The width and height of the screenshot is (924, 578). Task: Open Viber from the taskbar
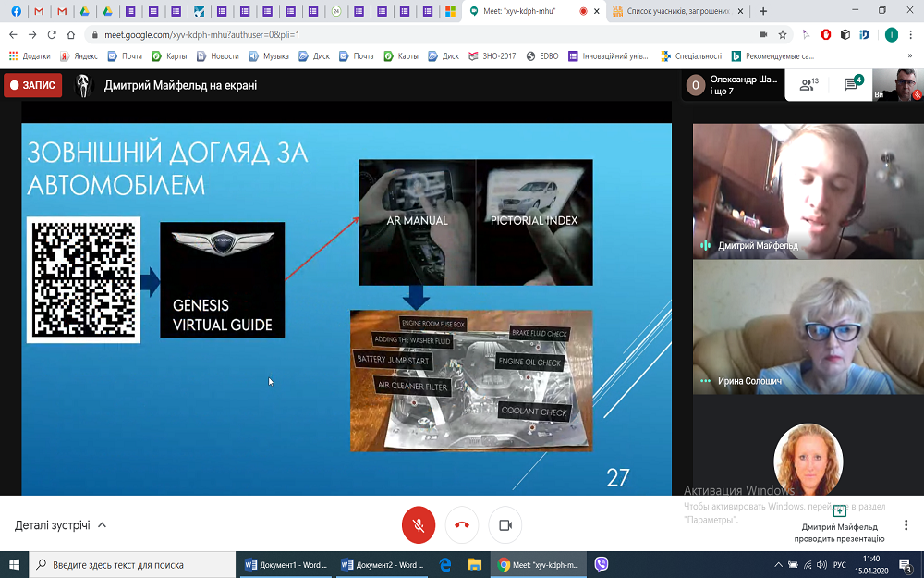(602, 564)
